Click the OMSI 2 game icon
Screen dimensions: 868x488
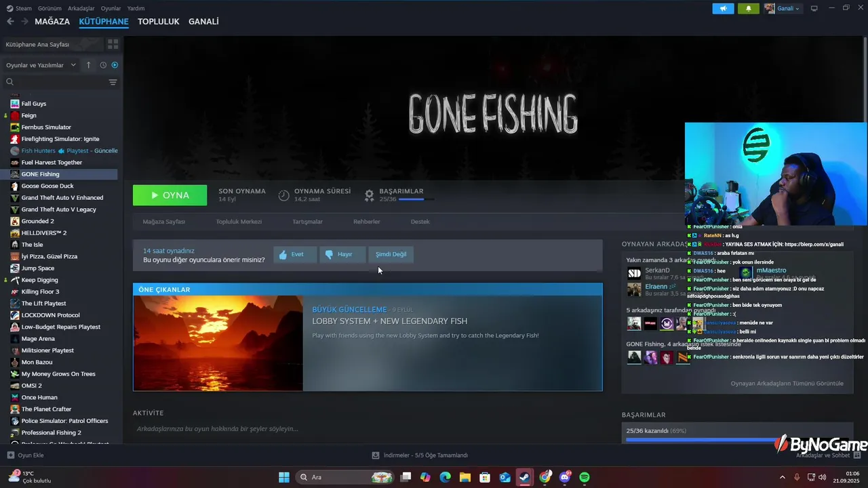(x=15, y=386)
